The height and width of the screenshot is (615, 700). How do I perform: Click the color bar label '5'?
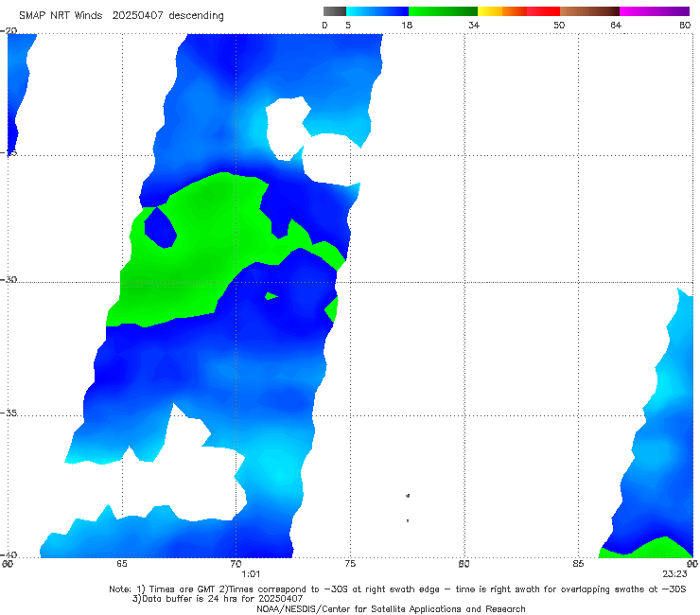pyautogui.click(x=348, y=25)
